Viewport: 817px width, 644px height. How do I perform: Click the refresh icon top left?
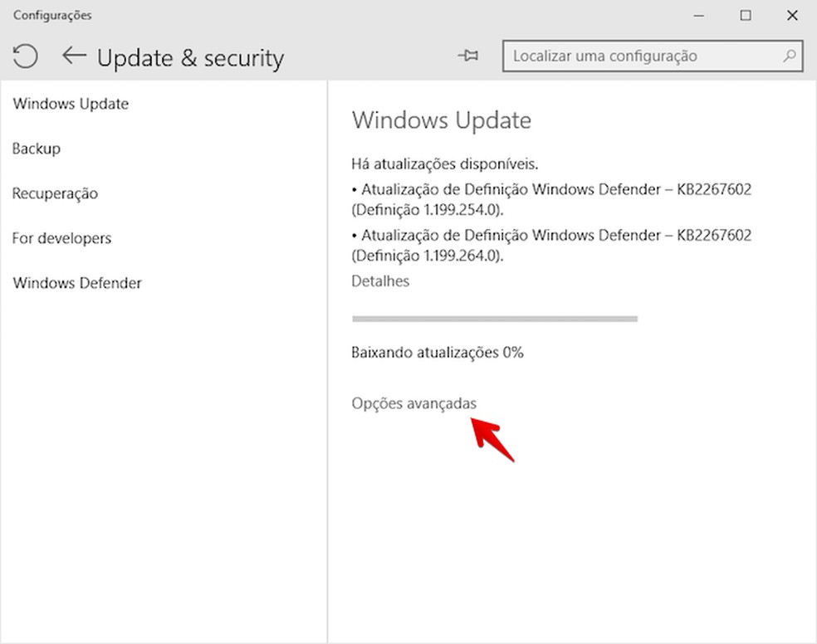pyautogui.click(x=25, y=56)
